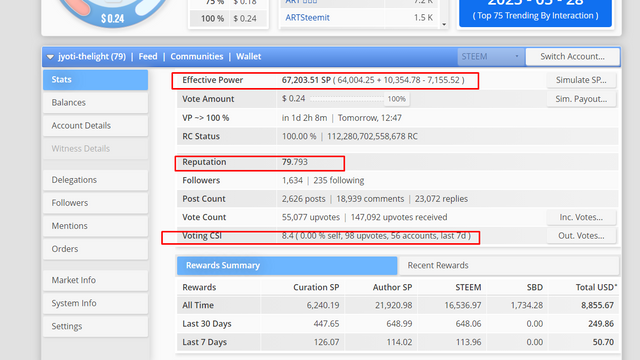Select the Balances sidebar tab

(x=96, y=102)
